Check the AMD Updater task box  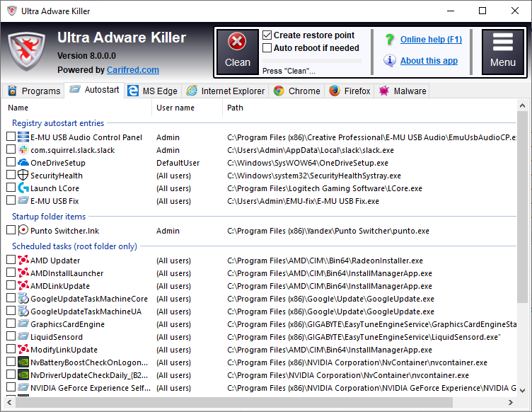click(11, 260)
